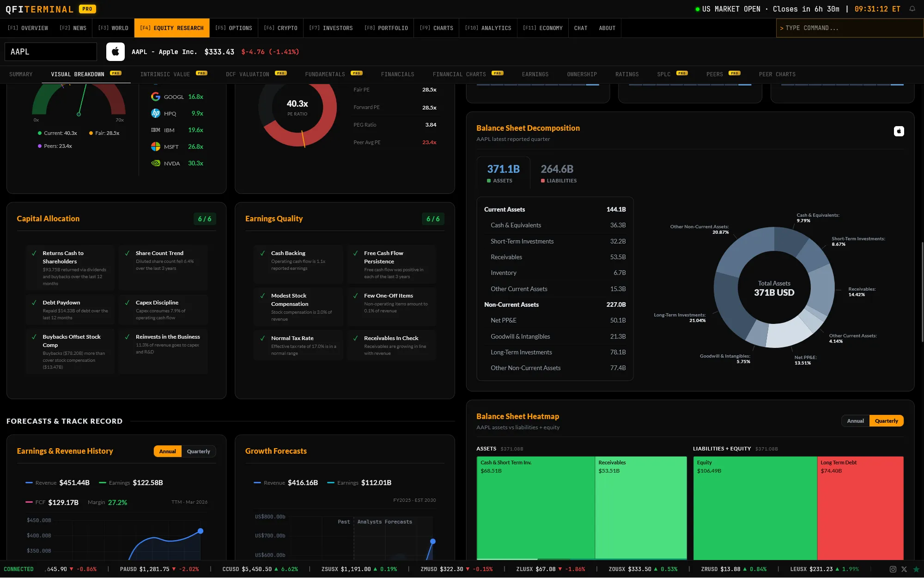Image resolution: width=924 pixels, height=578 pixels.
Task: Open the F1 Overview tab
Action: click(x=28, y=28)
